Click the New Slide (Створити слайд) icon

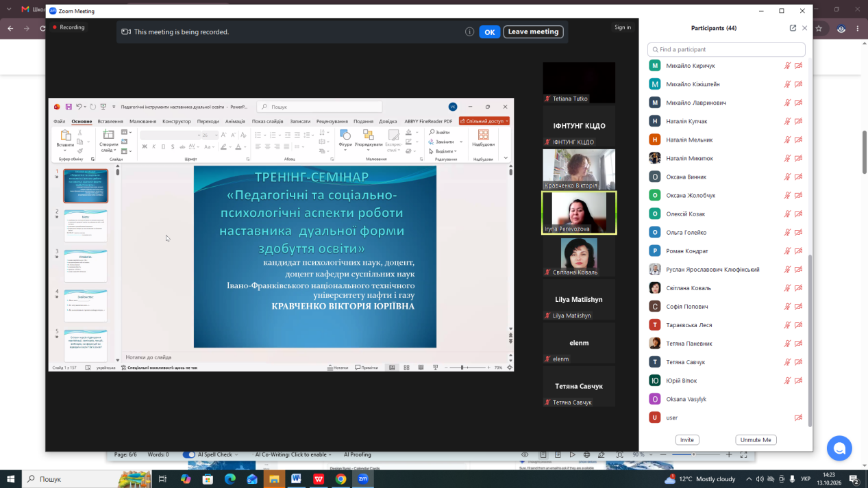coord(109,135)
